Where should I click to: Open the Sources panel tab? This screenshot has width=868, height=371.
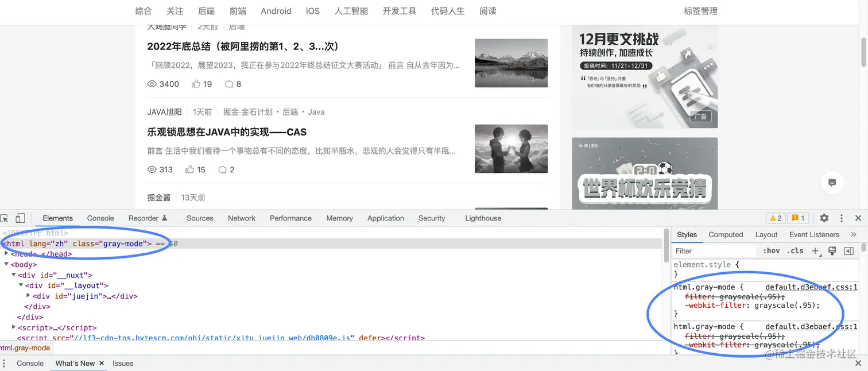pyautogui.click(x=200, y=218)
